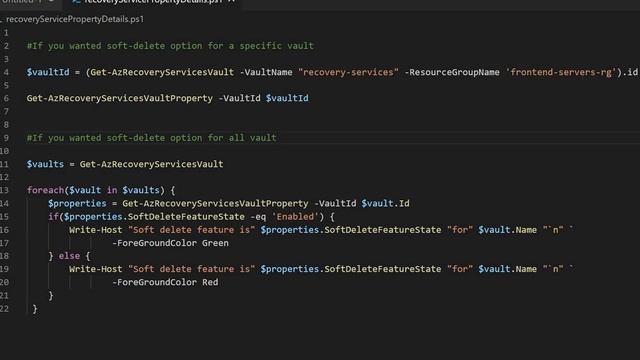
Task: Click the comment about a specific vault
Action: 170,46
